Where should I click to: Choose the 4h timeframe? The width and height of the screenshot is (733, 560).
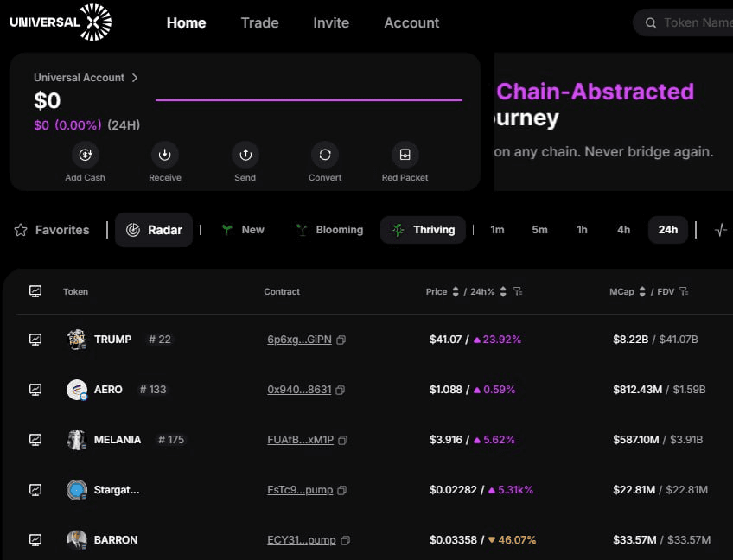click(x=623, y=230)
